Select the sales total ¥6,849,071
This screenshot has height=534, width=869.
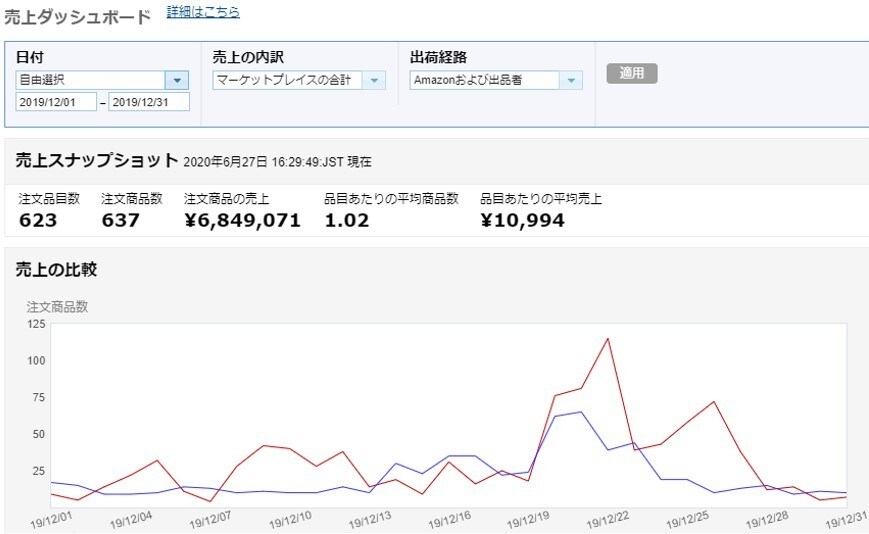click(x=242, y=220)
